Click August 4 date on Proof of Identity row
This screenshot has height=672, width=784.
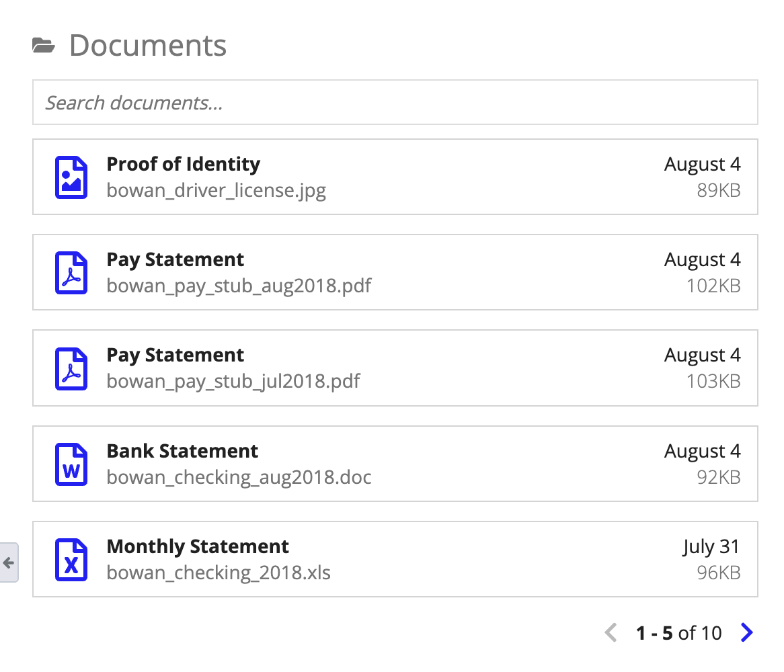pyautogui.click(x=703, y=165)
